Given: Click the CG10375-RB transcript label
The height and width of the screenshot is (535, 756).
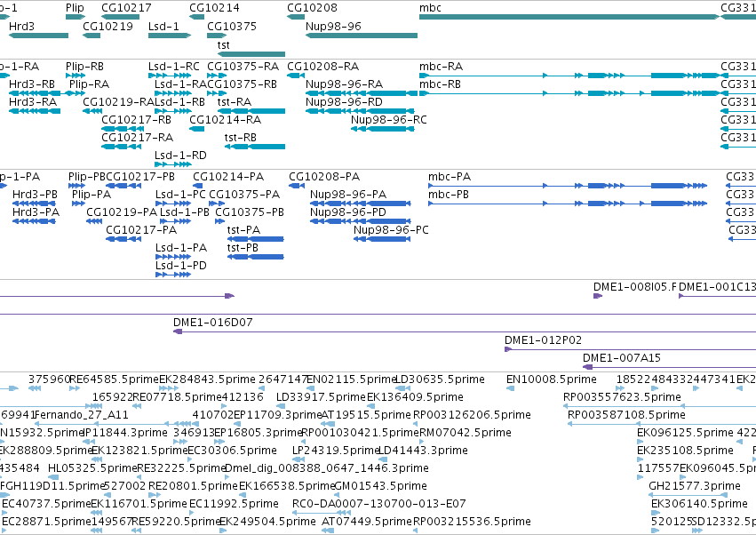Looking at the screenshot, I should (x=242, y=84).
